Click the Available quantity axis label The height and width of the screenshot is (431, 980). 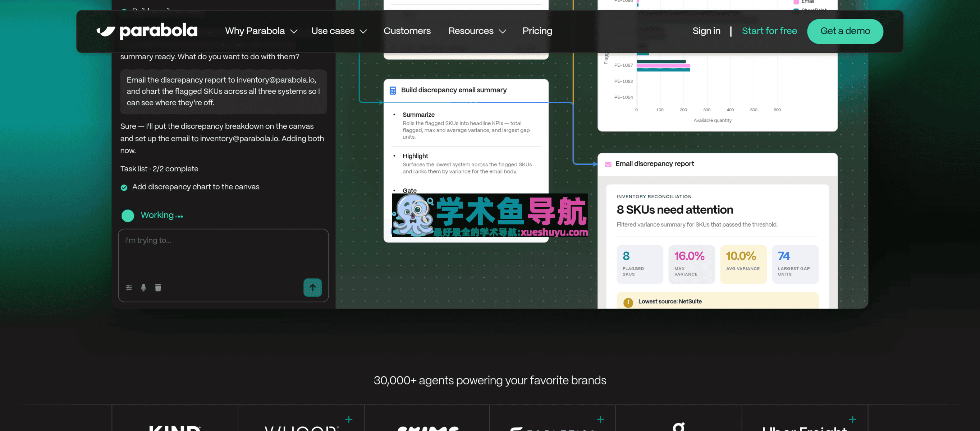tap(712, 120)
